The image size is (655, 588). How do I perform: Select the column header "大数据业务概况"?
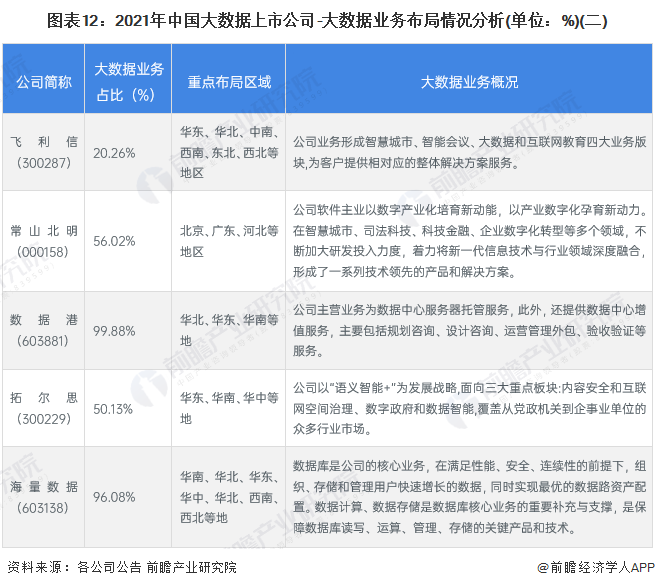(x=469, y=82)
